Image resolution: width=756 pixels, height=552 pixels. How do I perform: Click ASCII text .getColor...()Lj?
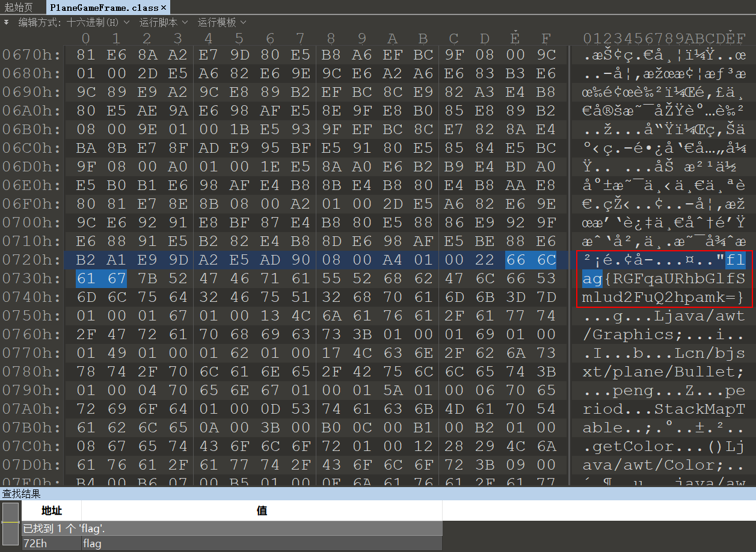coord(663,447)
